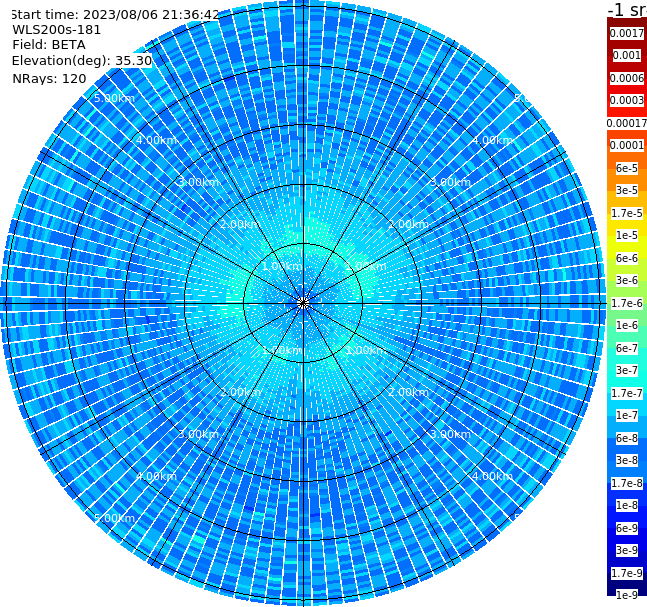Select the 0.001 color bar value
Viewport: 647px width, 607px height.
pos(627,55)
